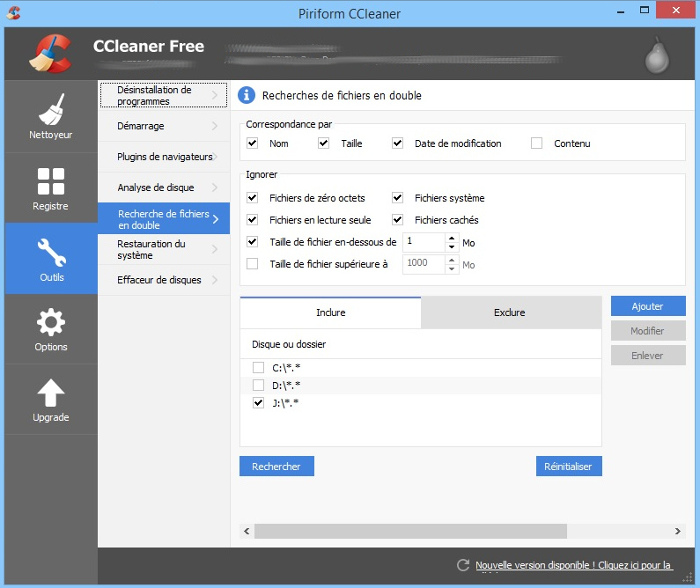Click chevron next to Désinstallation de programmes
This screenshot has width=700, height=588.
tap(215, 95)
